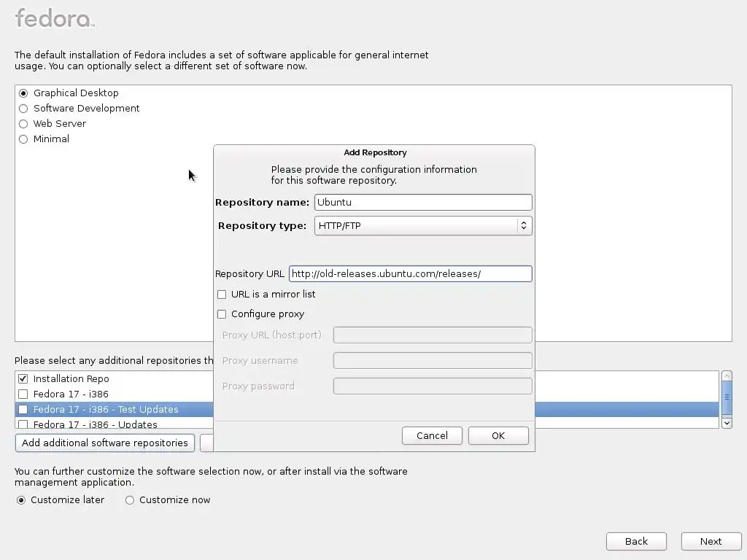Viewport: 747px width, 560px height.
Task: Click the repository list scroll-up arrow
Action: [x=727, y=376]
